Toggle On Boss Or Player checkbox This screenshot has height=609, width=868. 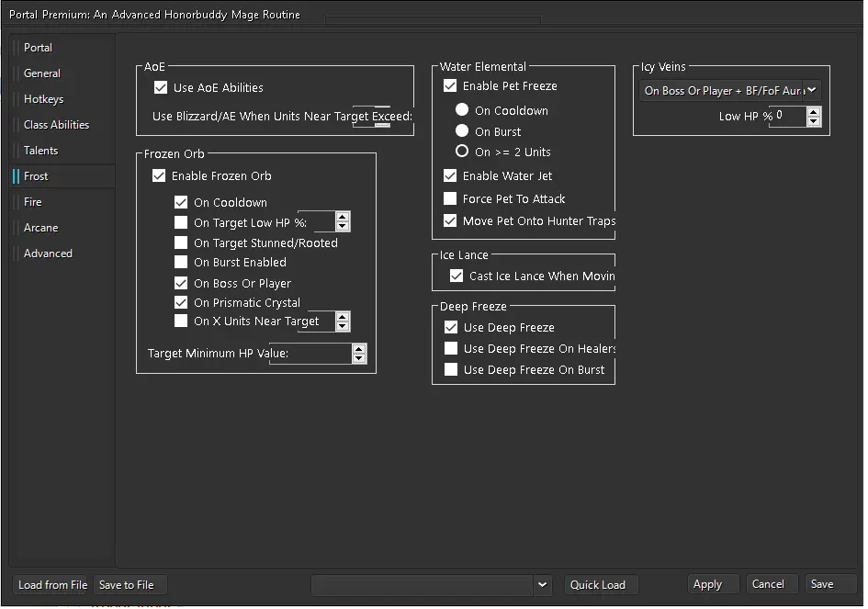pyautogui.click(x=181, y=284)
